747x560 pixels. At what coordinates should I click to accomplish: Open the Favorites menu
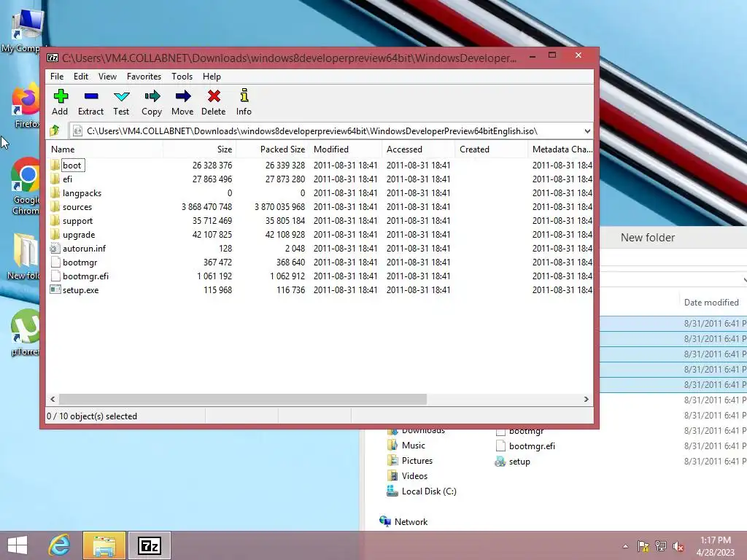pos(144,76)
